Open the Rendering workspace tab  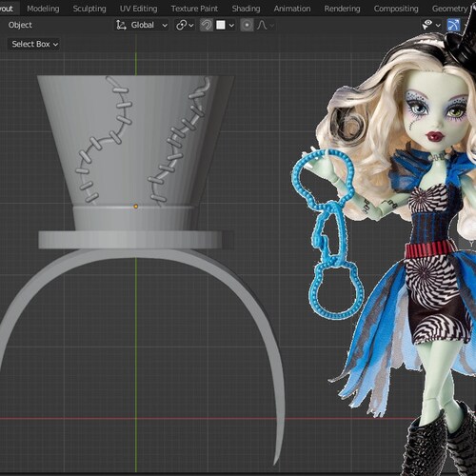(342, 9)
